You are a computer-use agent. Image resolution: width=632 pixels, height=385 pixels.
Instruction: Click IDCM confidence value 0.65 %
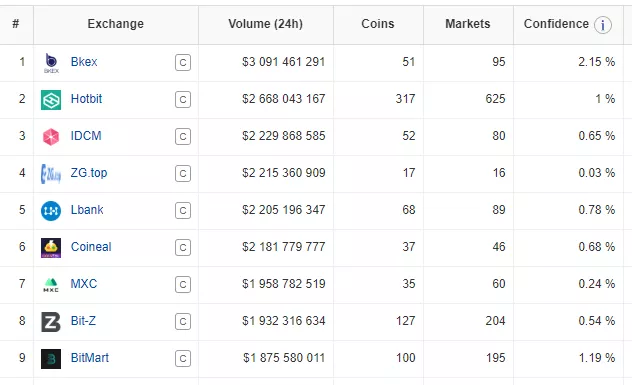tap(597, 136)
